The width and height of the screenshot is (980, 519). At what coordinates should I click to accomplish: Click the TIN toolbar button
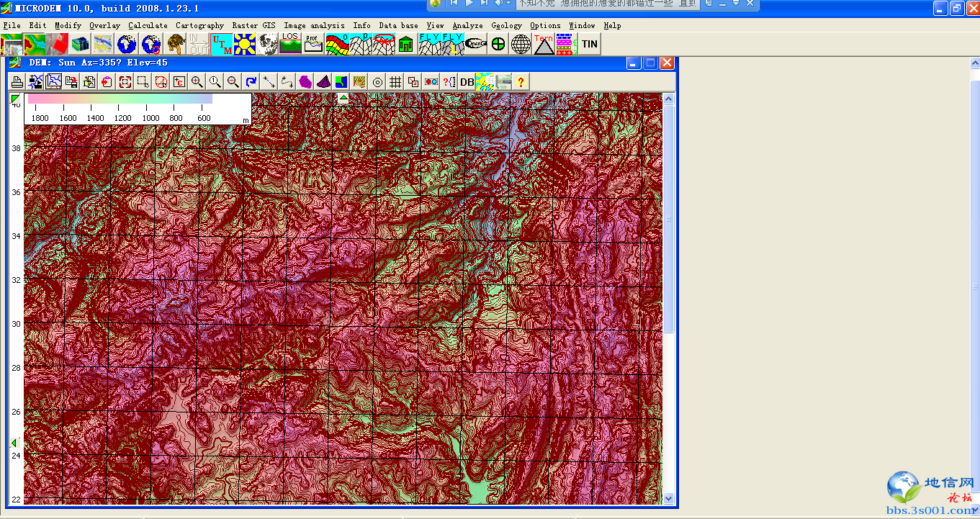[590, 44]
